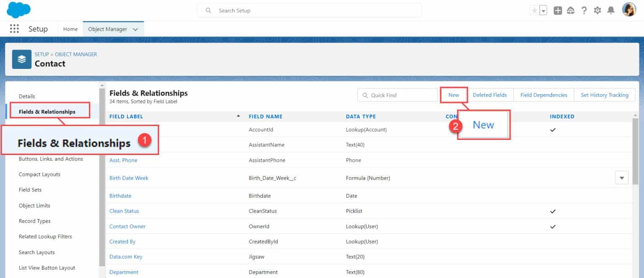Image resolution: width=644 pixels, height=278 pixels.
Task: Expand the Object Manager tab chevron
Action: click(x=135, y=29)
